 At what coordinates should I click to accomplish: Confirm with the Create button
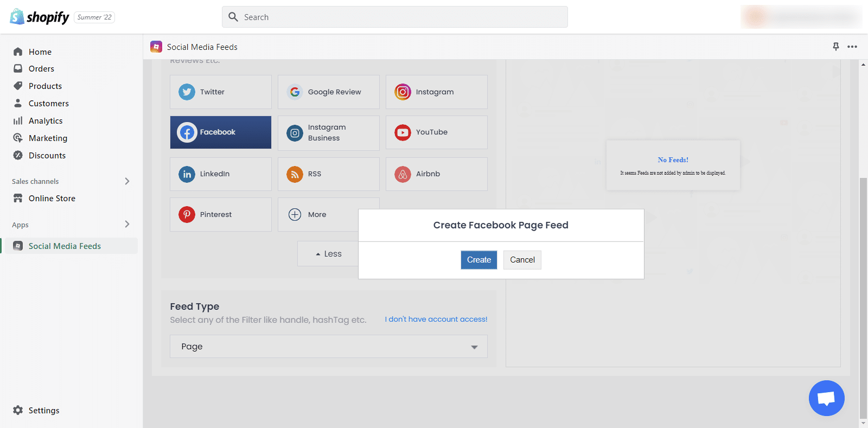(479, 260)
